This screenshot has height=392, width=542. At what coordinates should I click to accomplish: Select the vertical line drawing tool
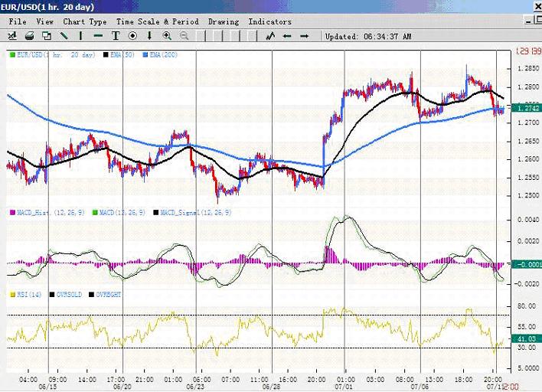(80, 36)
